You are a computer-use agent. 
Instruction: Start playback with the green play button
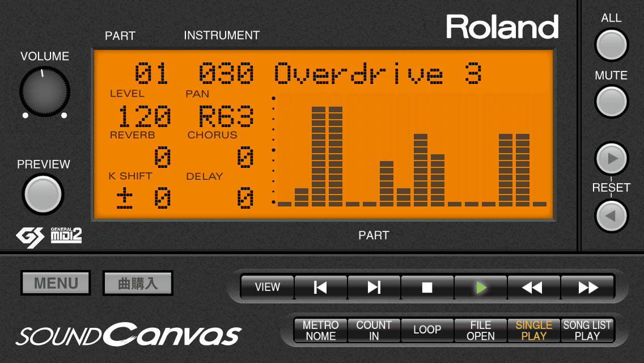pos(481,288)
